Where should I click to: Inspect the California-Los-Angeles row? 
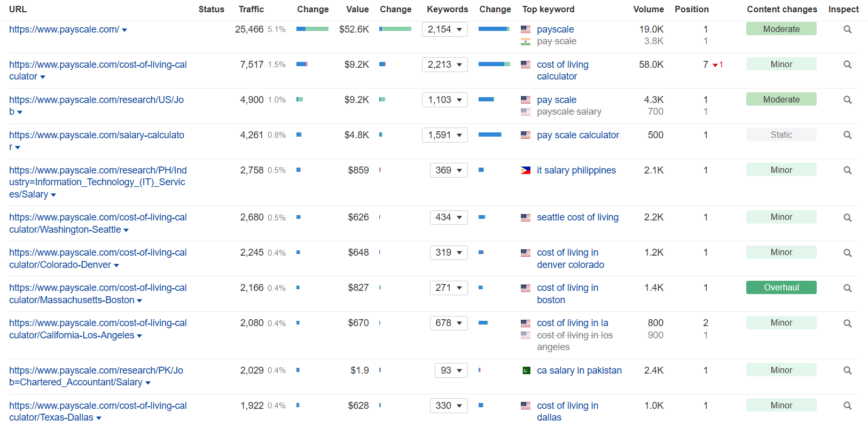[x=847, y=323]
